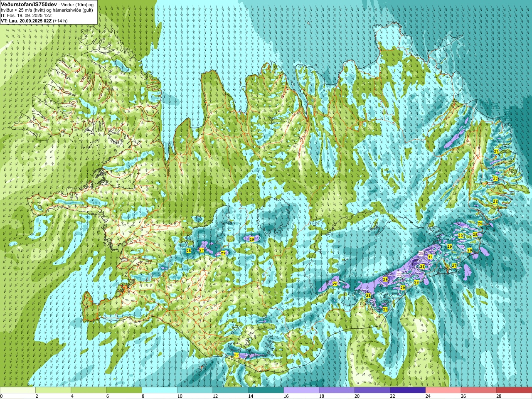
Task: Click the yellow gust label 34
Action: (x=422, y=266)
